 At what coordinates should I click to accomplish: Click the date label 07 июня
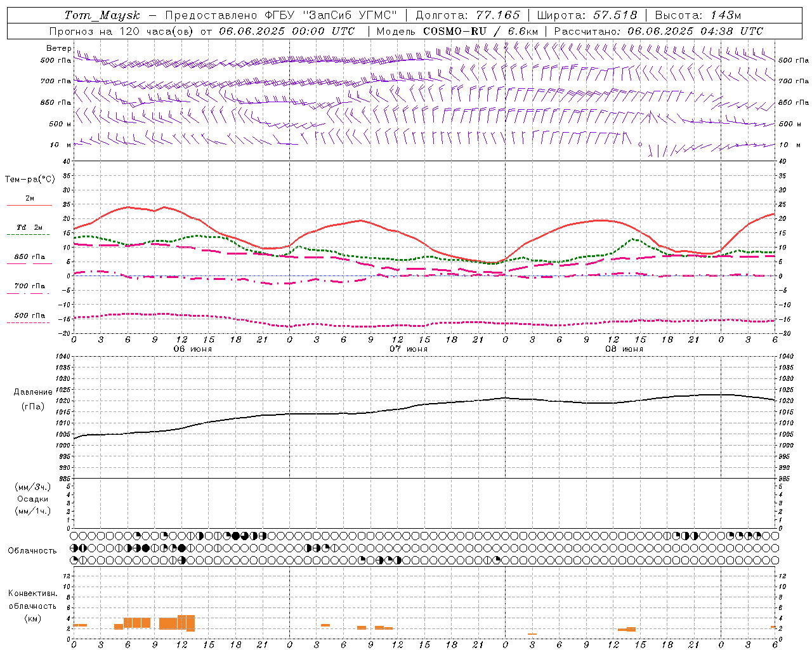pos(409,349)
